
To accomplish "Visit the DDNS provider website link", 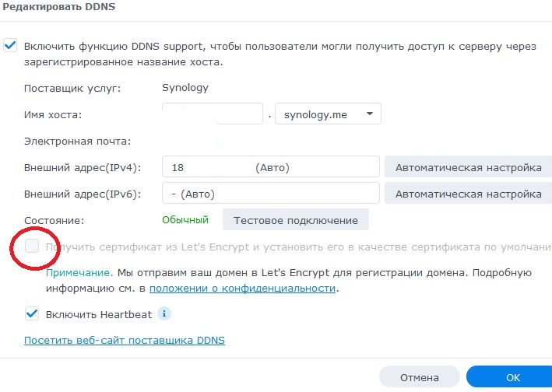I will point(124,340).
